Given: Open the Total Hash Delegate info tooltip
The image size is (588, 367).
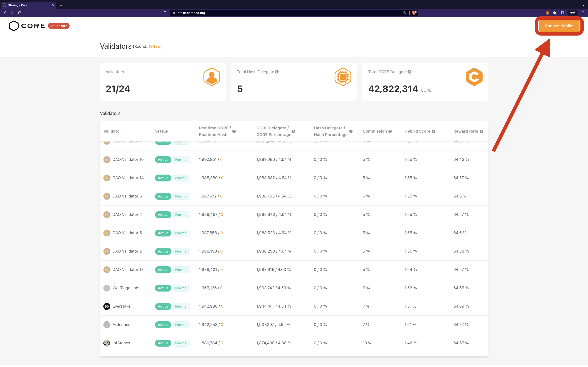Looking at the screenshot, I should tap(277, 72).
